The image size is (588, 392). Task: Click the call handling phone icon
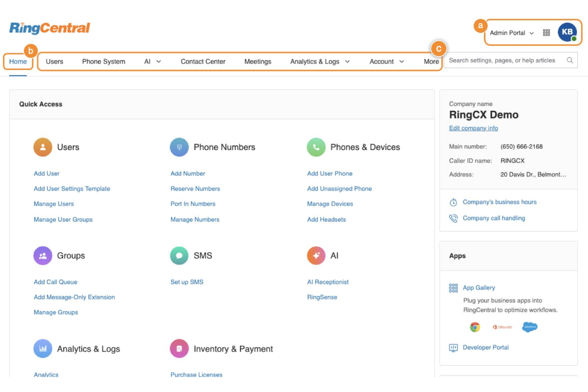tap(453, 218)
